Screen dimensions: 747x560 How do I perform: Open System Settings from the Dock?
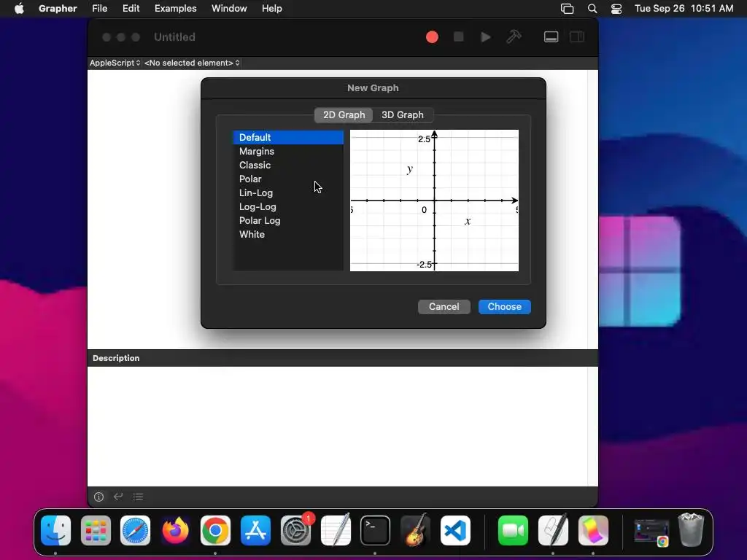pos(296,531)
